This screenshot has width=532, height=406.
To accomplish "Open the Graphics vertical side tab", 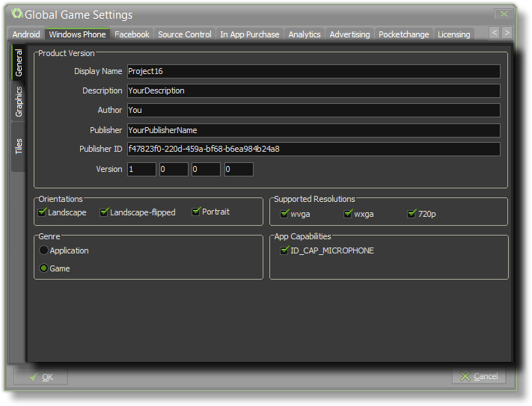I will pyautogui.click(x=19, y=102).
